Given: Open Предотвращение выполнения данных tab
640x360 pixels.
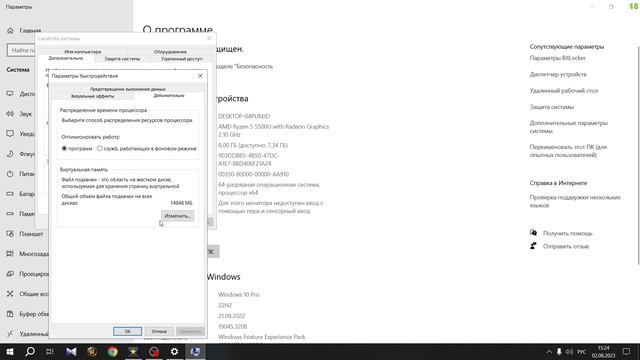Looking at the screenshot, I should point(128,89).
